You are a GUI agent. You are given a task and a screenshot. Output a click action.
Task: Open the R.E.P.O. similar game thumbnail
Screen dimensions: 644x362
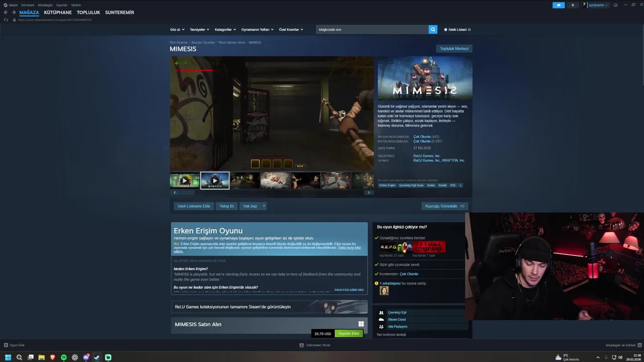396,247
